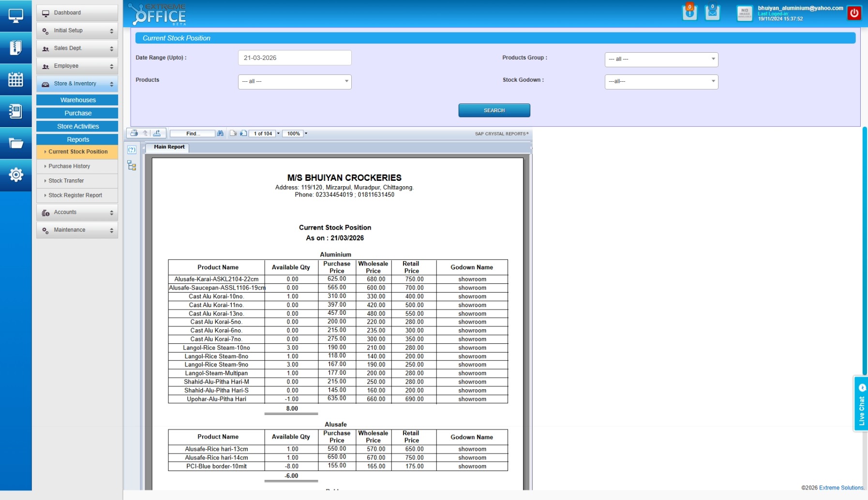Open the Live Chat panel
Image resolution: width=868 pixels, height=500 pixels.
(x=861, y=404)
